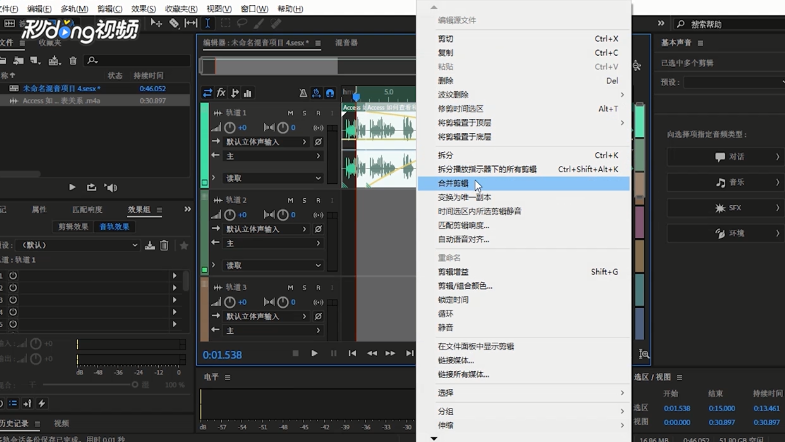The image size is (785, 442).
Task: Select the Track Effects button
Action: coord(114,227)
